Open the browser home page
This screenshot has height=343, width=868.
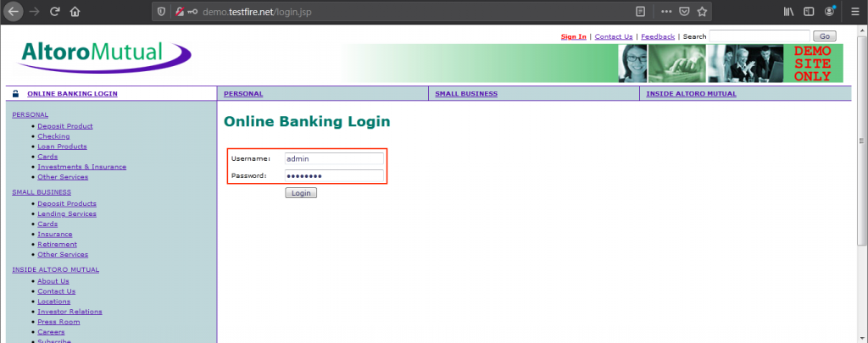(x=75, y=11)
